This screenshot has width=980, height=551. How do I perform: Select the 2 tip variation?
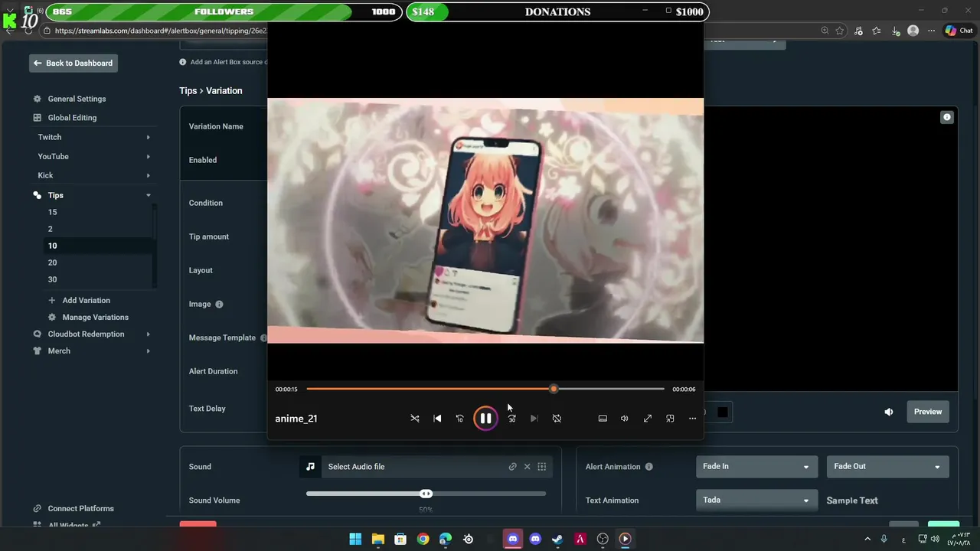pos(51,229)
